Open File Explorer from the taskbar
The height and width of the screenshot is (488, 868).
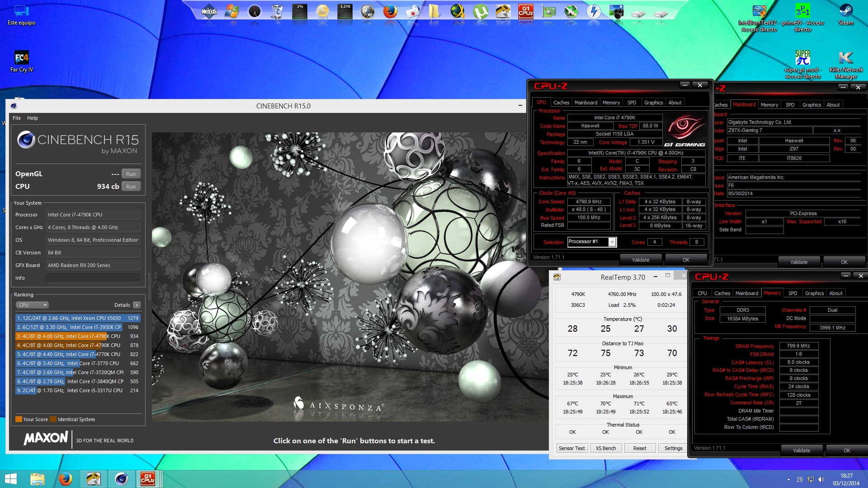pyautogui.click(x=37, y=479)
